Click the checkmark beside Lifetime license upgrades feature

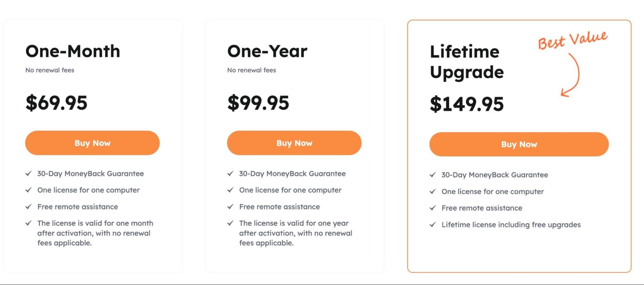(433, 225)
